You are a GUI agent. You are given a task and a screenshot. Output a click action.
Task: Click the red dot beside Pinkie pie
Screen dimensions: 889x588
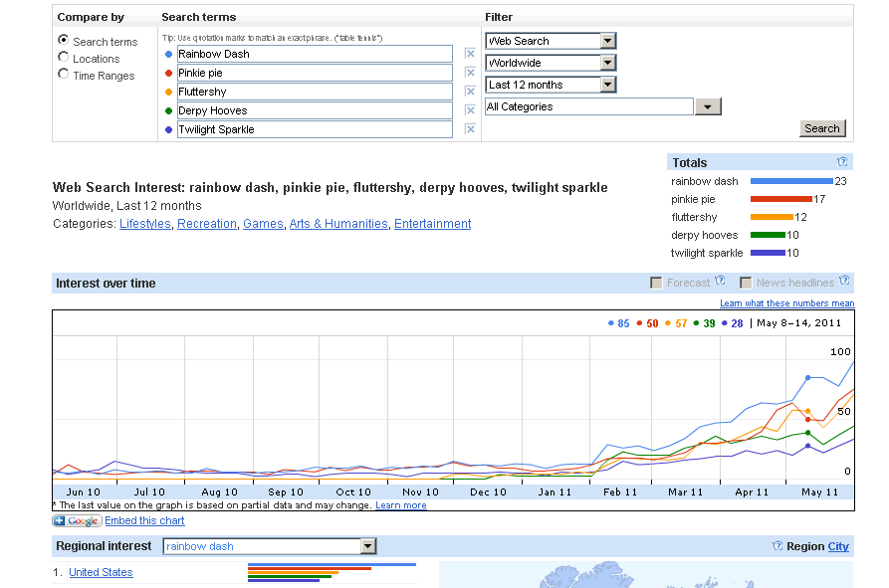pos(168,73)
